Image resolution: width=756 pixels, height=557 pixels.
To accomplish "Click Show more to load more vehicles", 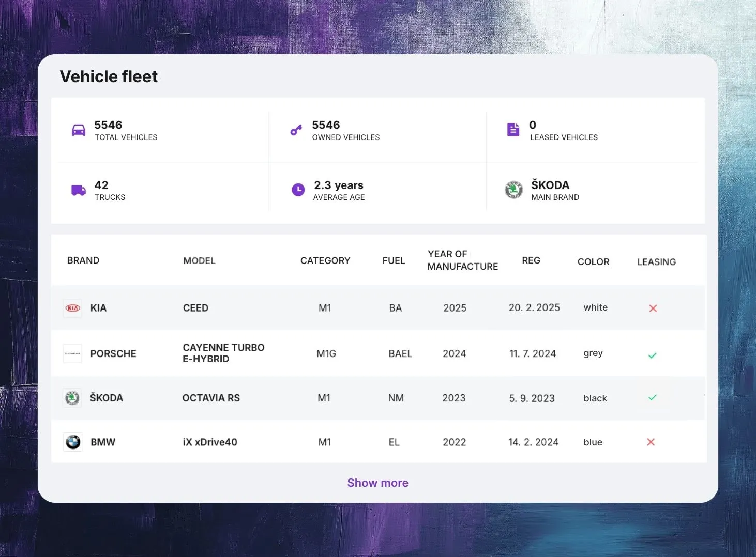I will [378, 483].
